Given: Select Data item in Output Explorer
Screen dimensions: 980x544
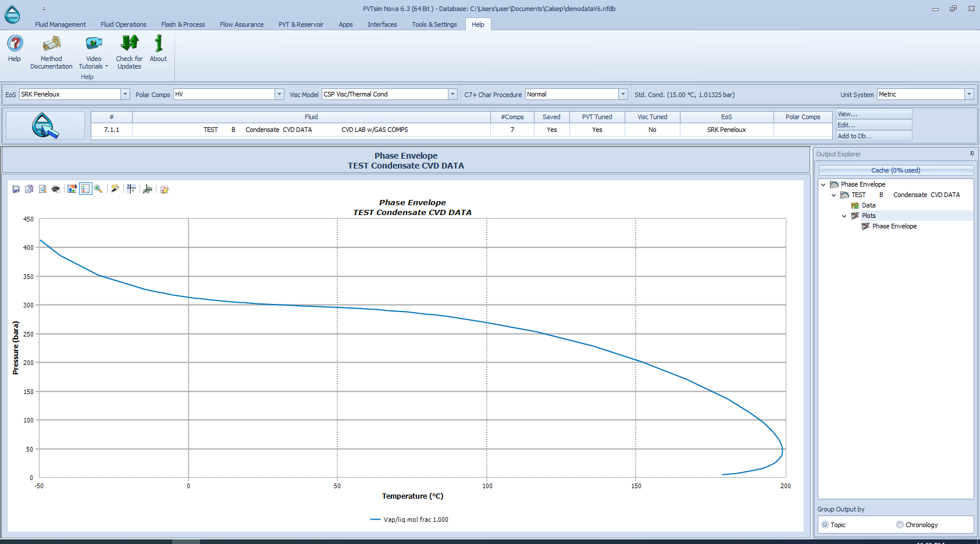Looking at the screenshot, I should [868, 205].
